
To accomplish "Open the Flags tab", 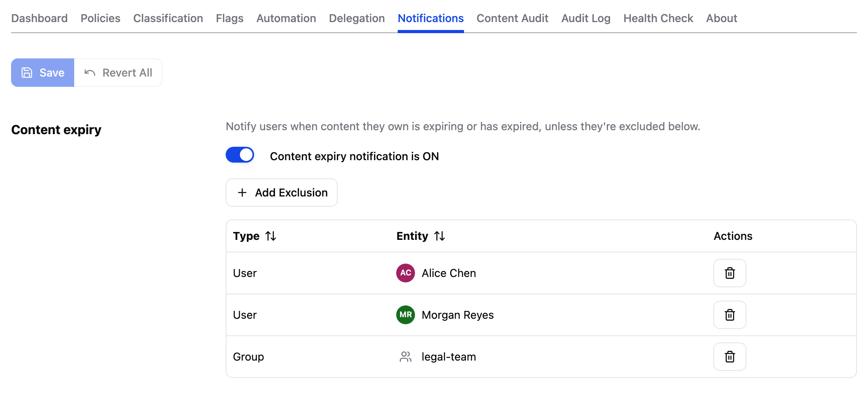I will (x=230, y=18).
